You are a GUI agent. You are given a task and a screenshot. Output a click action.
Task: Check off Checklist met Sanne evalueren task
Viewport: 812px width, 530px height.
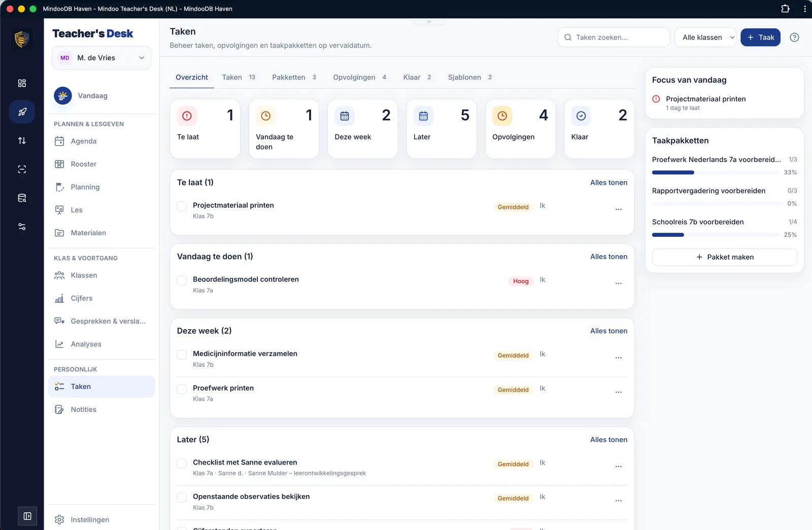pyautogui.click(x=182, y=464)
